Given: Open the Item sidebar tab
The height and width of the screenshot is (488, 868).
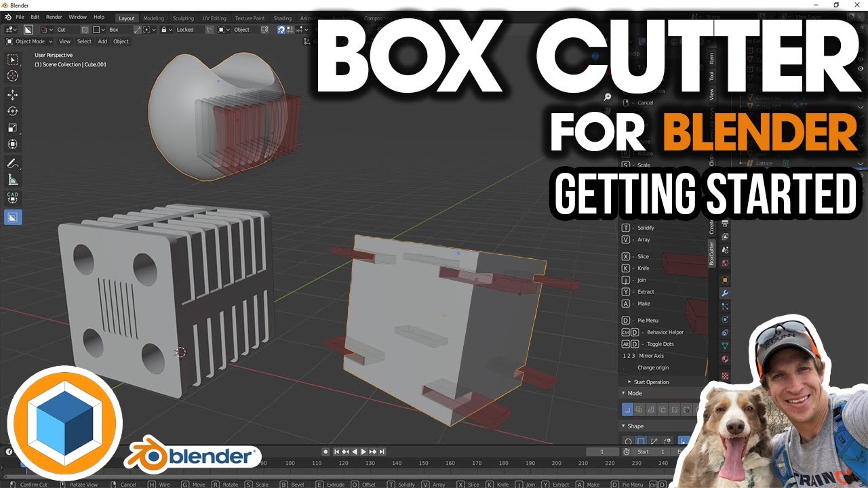Looking at the screenshot, I should [x=712, y=59].
